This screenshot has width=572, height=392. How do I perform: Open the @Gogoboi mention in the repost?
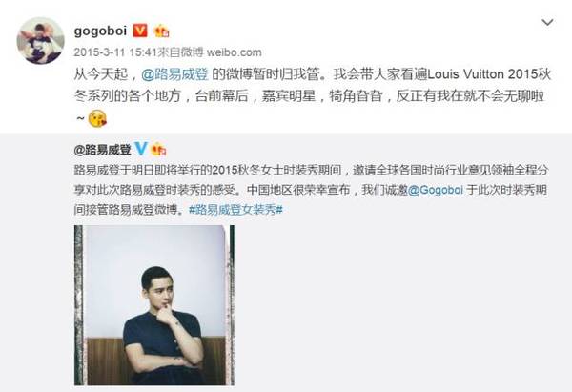pos(436,190)
